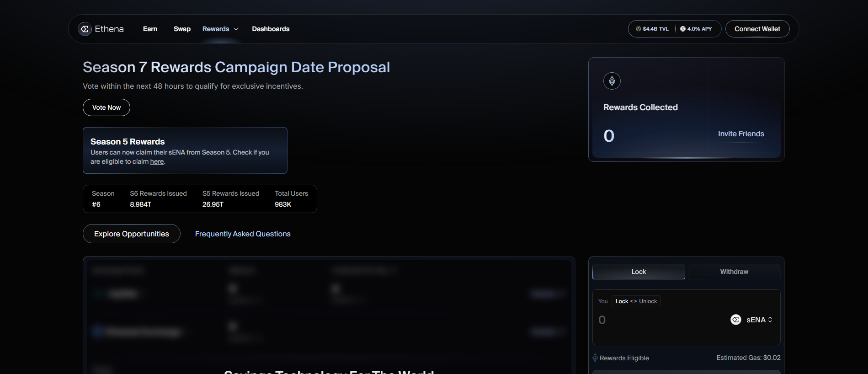Switch to the Withdraw tab
The height and width of the screenshot is (374, 868).
tap(734, 272)
